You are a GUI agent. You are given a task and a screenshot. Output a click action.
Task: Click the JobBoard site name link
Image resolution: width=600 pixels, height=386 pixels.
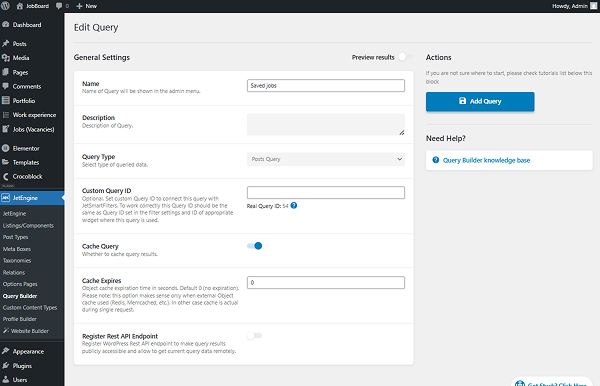pyautogui.click(x=37, y=6)
